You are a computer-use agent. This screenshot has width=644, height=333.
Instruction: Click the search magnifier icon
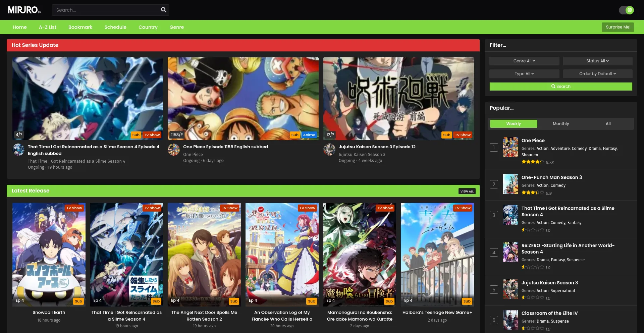pyautogui.click(x=164, y=10)
